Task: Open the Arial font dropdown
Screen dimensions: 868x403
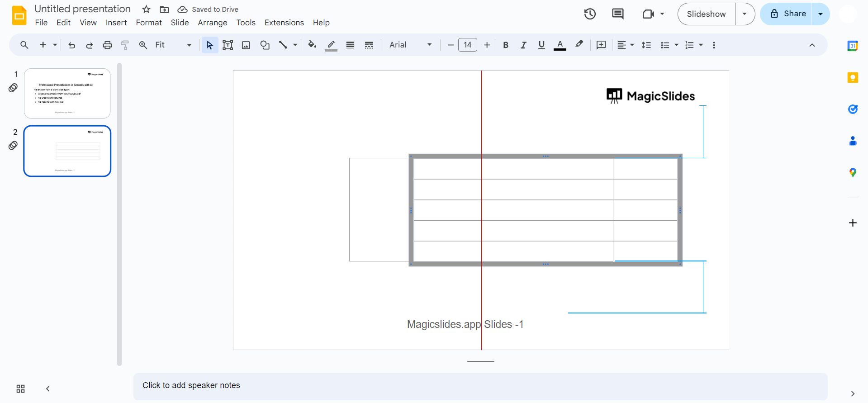Action: click(x=410, y=45)
